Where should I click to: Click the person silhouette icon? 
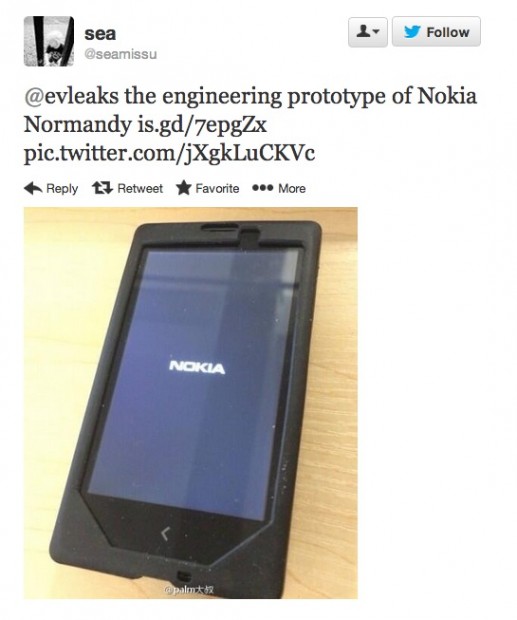coord(364,31)
